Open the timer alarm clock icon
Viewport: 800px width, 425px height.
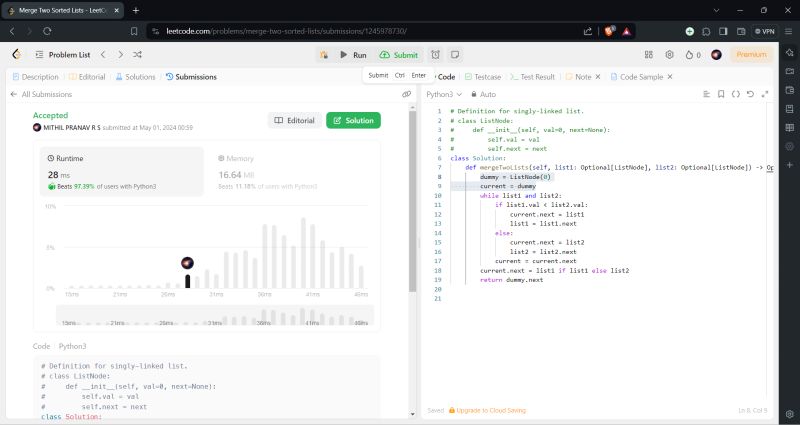[x=435, y=55]
